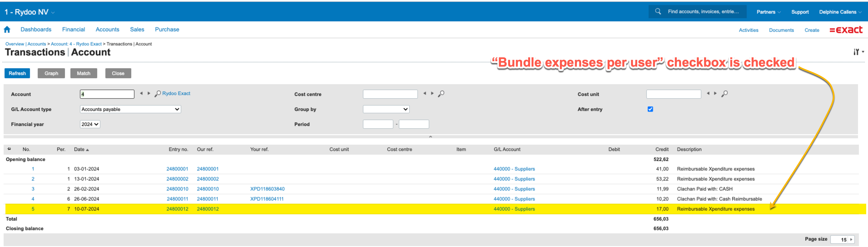The width and height of the screenshot is (868, 247).
Task: Click the search magnifier in top bar
Action: click(x=657, y=11)
